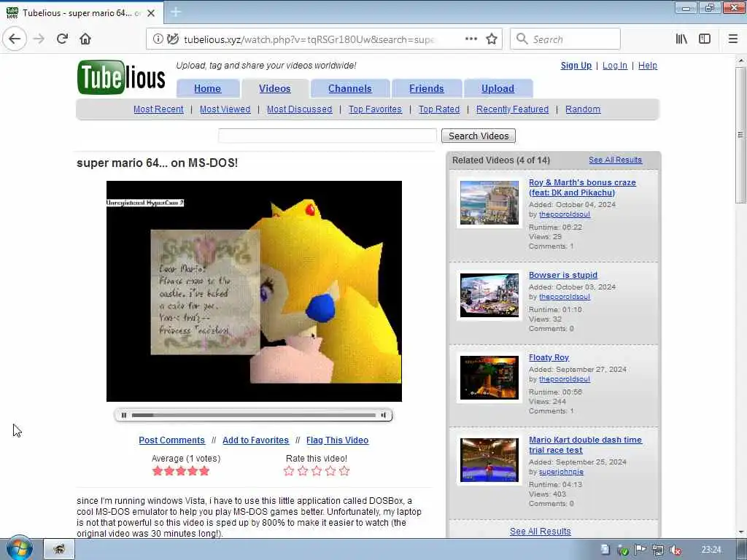Click See All Results at panel bottom
The width and height of the screenshot is (747, 560).
click(x=541, y=532)
